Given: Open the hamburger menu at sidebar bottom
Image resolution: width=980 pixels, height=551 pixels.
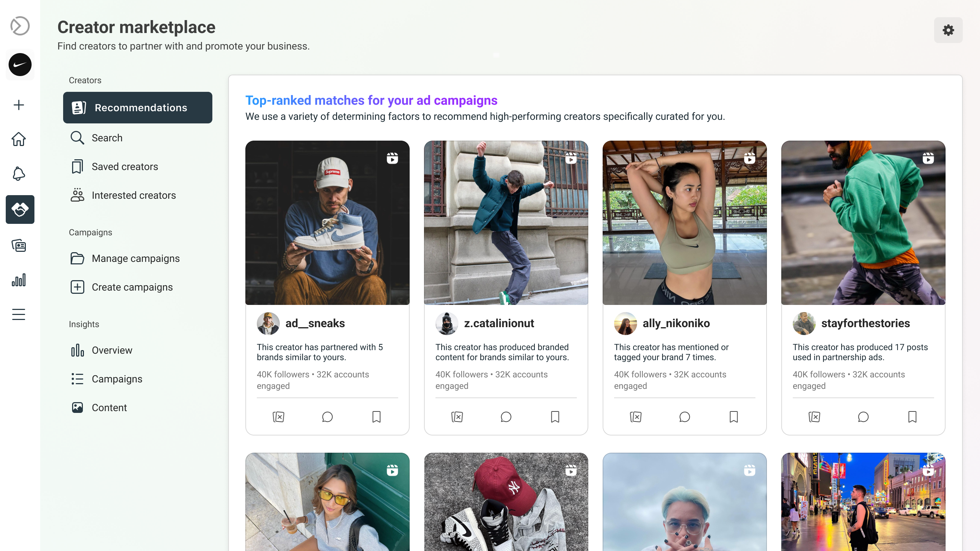Looking at the screenshot, I should [x=18, y=314].
